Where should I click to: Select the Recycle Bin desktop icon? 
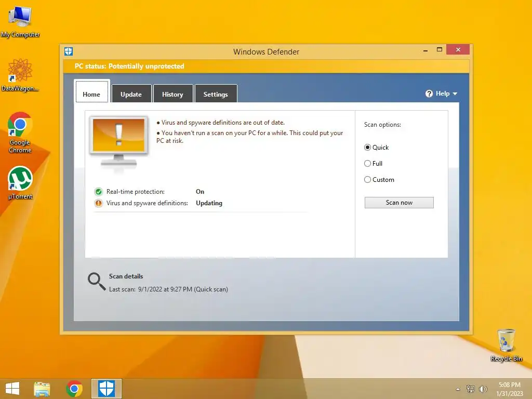tap(506, 344)
